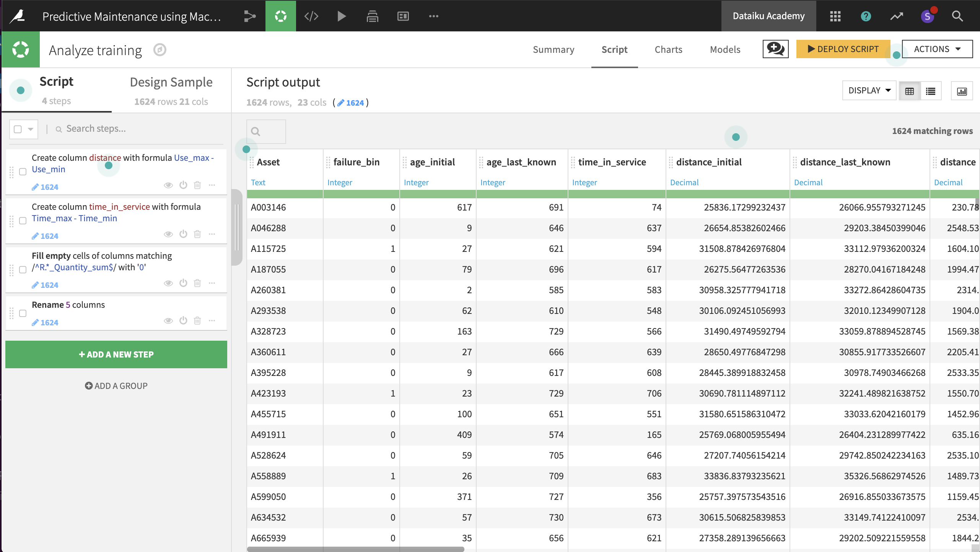Click the compass icon beside Analyze training
The width and height of the screenshot is (980, 552).
coord(160,50)
